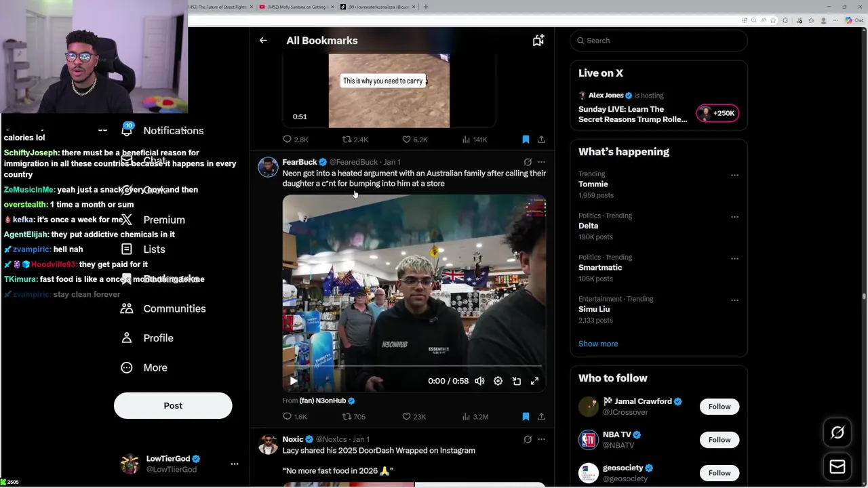Open the Grok floating button

[x=837, y=432]
